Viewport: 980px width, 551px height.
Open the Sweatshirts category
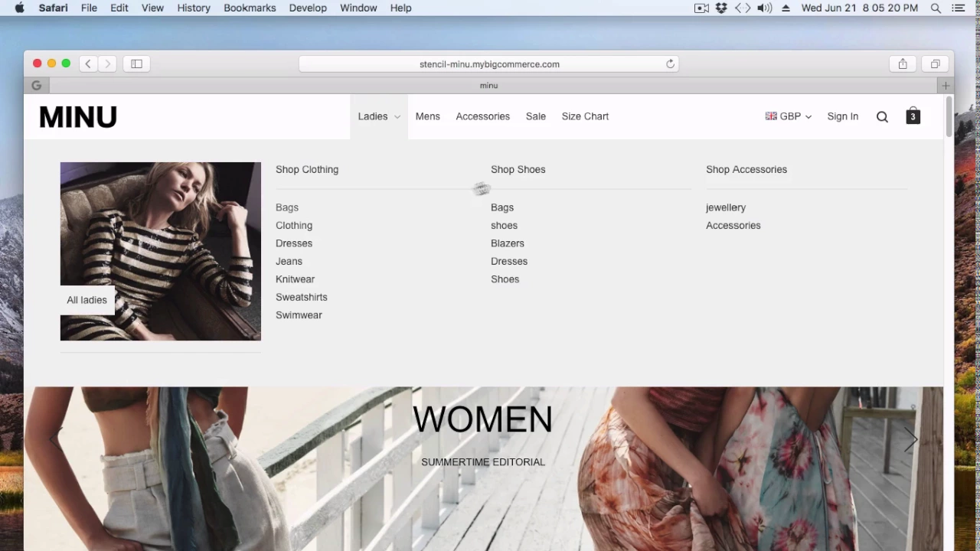pyautogui.click(x=301, y=297)
